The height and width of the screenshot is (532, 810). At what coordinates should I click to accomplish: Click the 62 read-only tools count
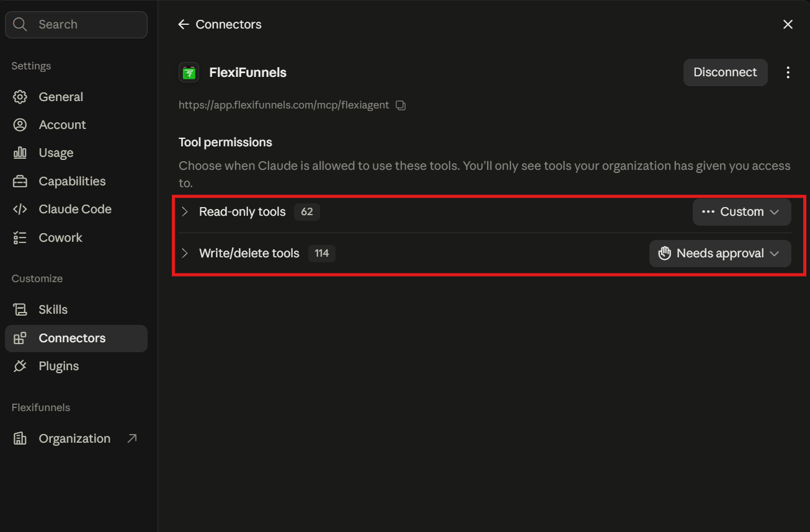pyautogui.click(x=307, y=212)
